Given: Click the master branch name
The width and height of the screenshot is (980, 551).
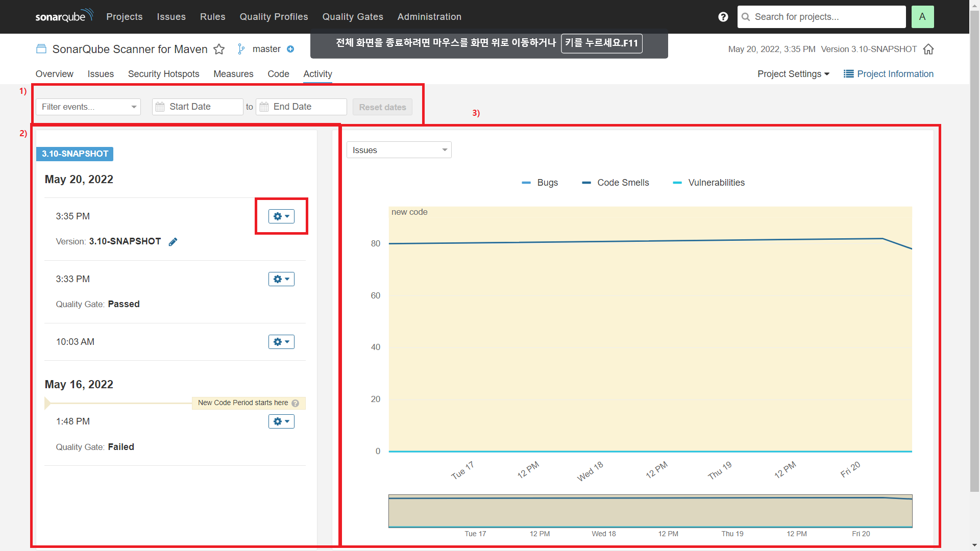Looking at the screenshot, I should tap(266, 49).
